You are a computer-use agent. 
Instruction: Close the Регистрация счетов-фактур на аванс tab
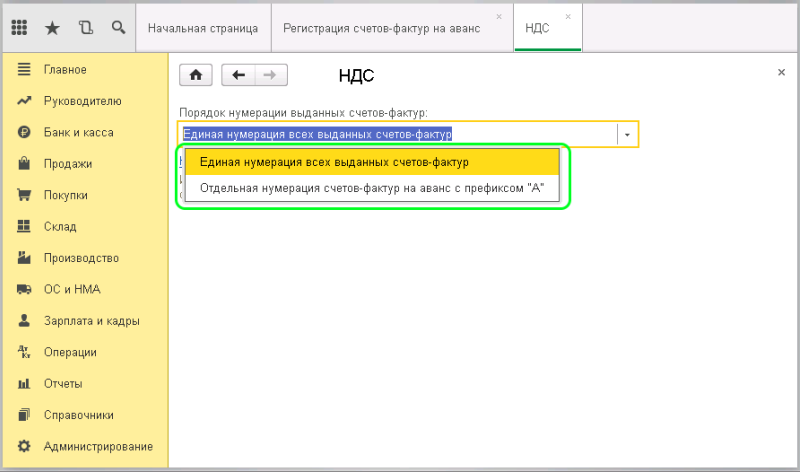[x=499, y=17]
